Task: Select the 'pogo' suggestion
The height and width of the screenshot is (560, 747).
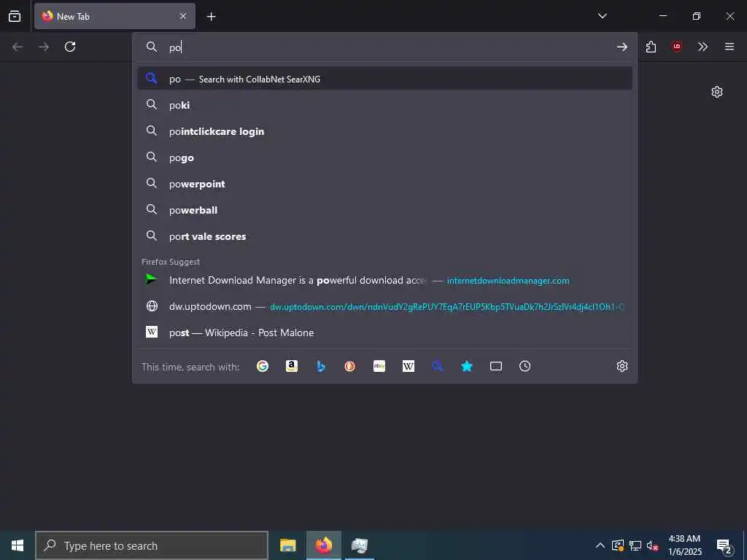Action: [384, 157]
